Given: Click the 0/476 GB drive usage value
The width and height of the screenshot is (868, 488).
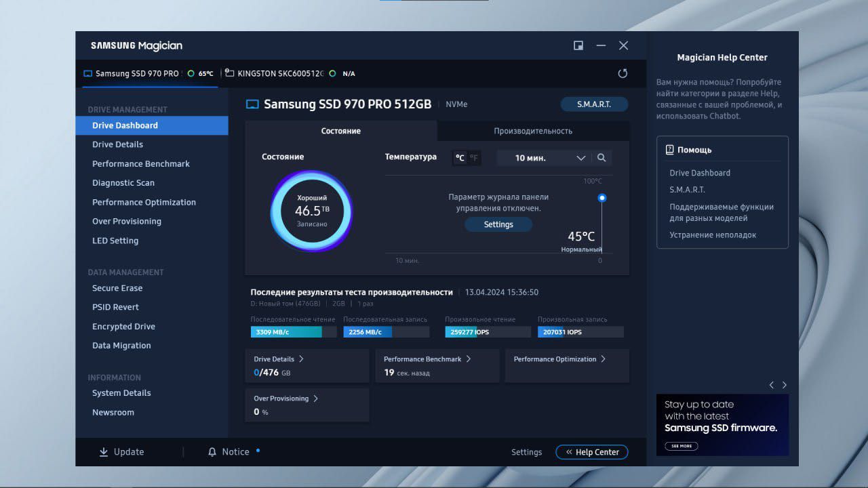Looking at the screenshot, I should point(272,373).
